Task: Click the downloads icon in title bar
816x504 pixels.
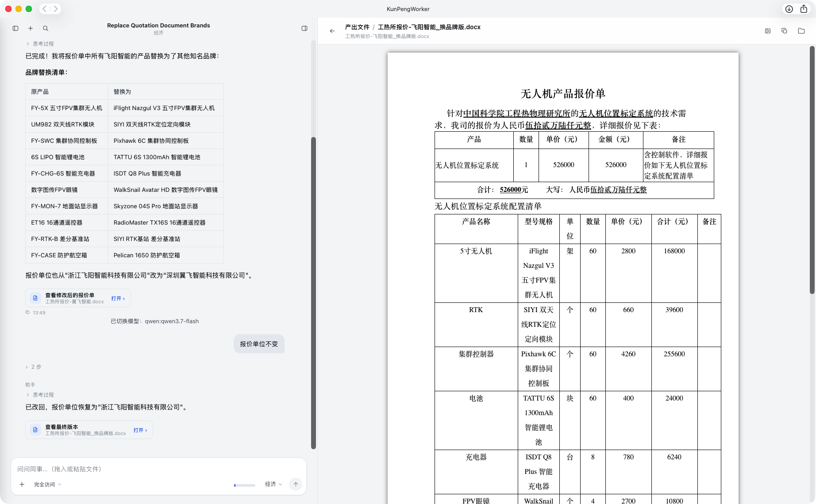Action: coord(789,9)
